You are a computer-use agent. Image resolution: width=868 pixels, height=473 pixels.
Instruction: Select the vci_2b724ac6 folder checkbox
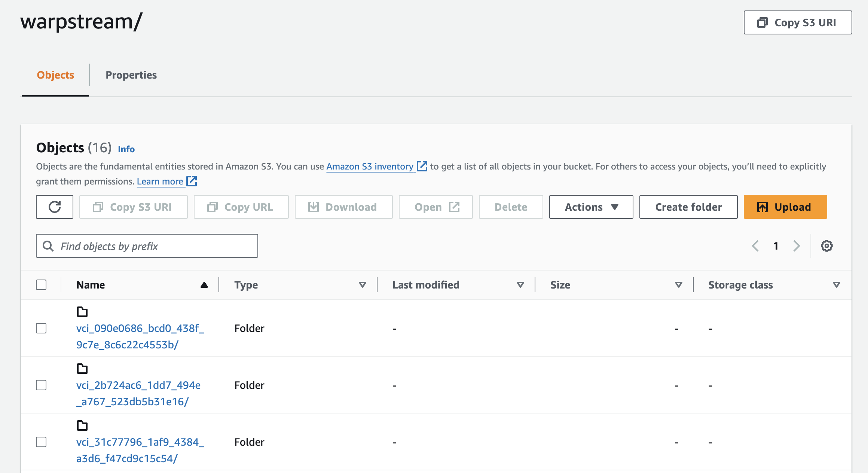tap(41, 385)
